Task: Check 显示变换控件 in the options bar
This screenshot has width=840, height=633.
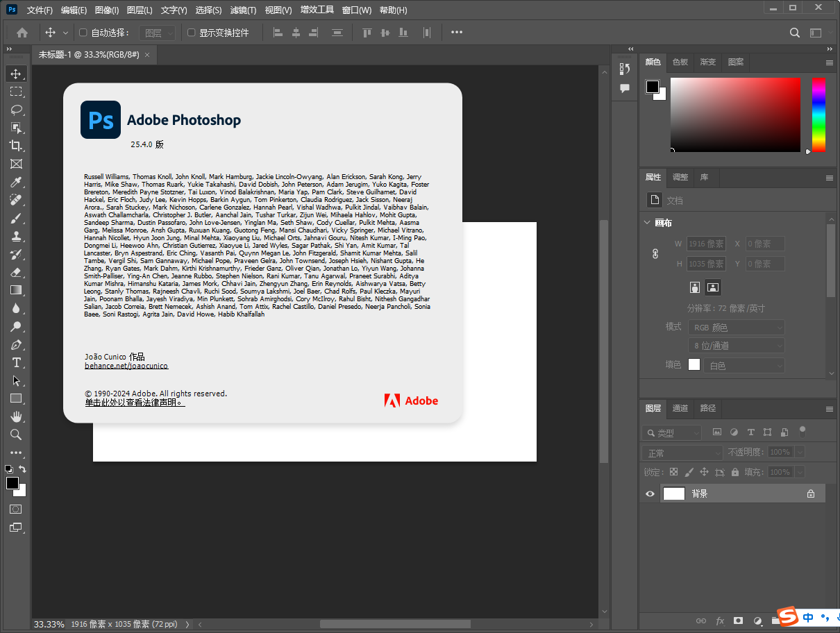Action: (190, 32)
